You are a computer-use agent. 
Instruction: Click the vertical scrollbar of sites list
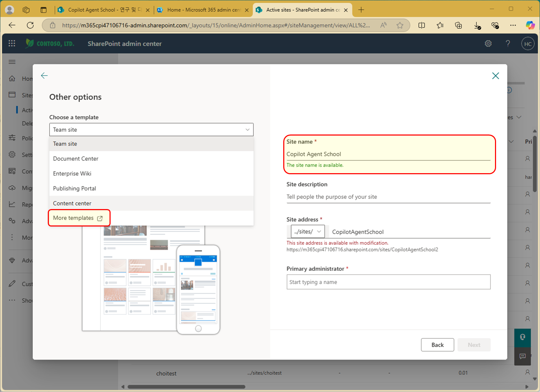click(x=534, y=164)
